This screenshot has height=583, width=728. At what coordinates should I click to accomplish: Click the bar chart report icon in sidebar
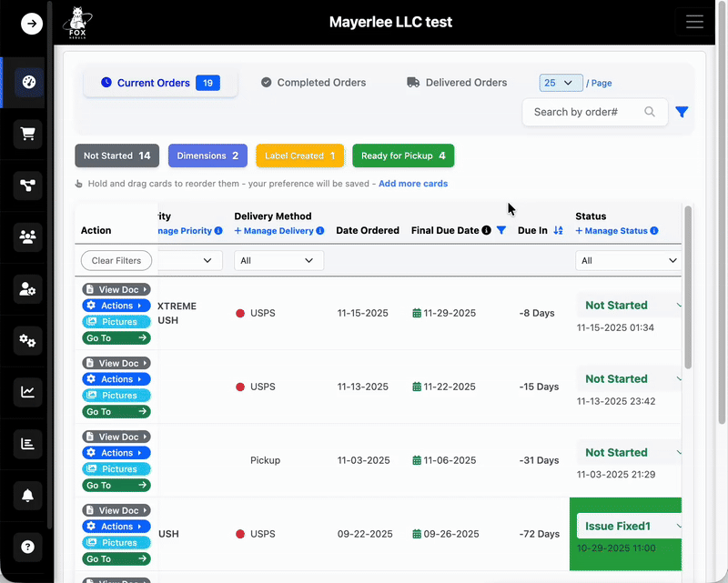pyautogui.click(x=27, y=444)
